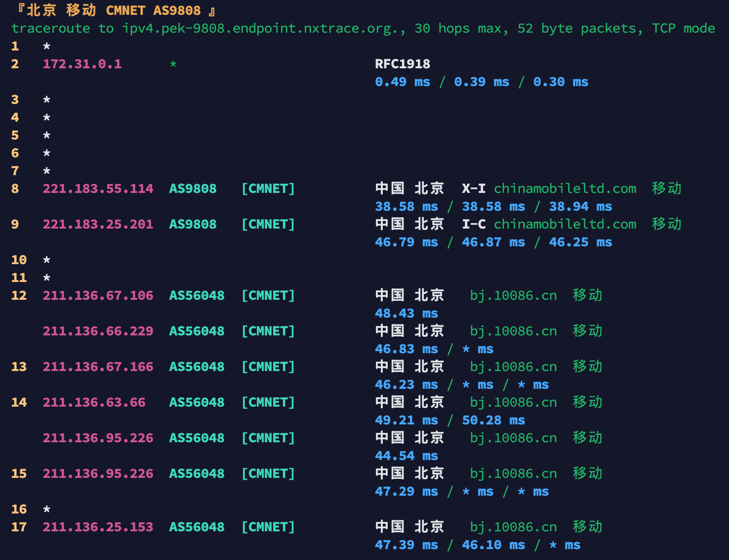Click AS56048 on the 211.136.63.66 row
This screenshot has height=560, width=729.
pyautogui.click(x=197, y=403)
